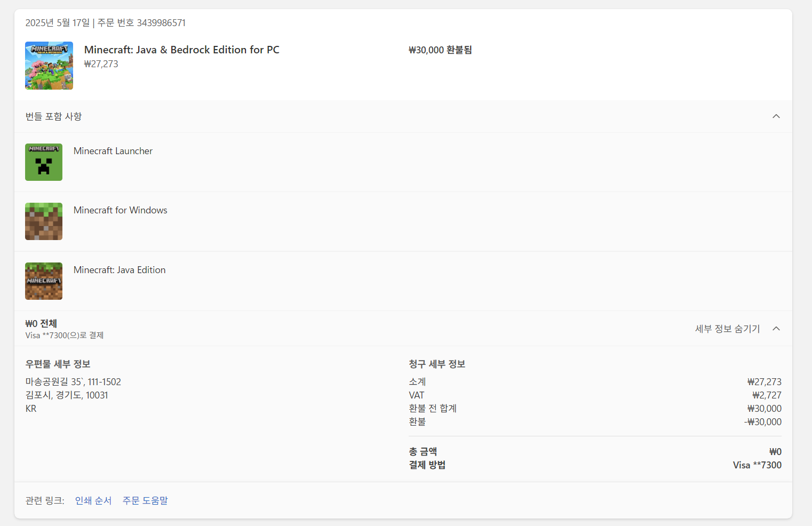The image size is (812, 526).
Task: Select the Minecraft Launcher bundle item name
Action: tap(113, 151)
